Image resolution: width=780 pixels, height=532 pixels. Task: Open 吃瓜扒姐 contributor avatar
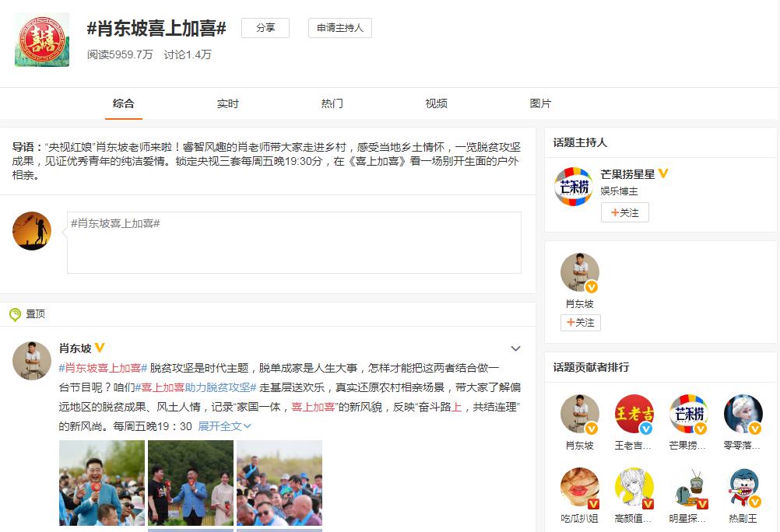point(579,488)
